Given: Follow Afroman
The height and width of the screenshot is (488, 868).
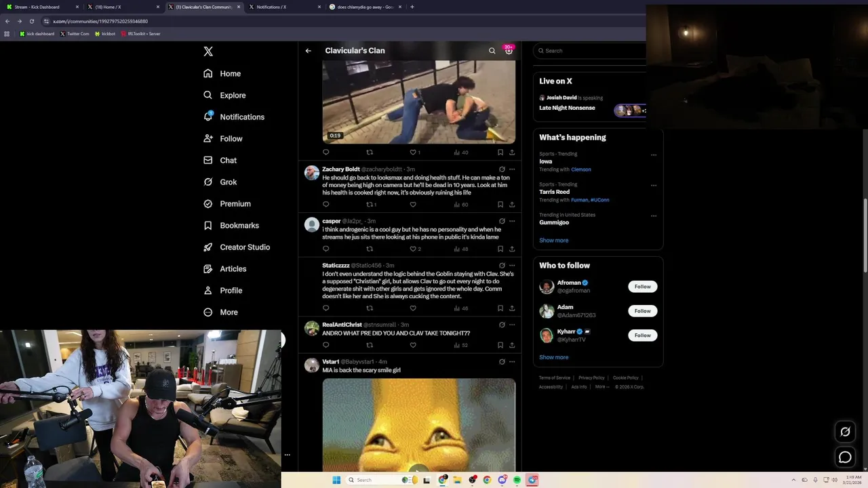Looking at the screenshot, I should (642, 287).
